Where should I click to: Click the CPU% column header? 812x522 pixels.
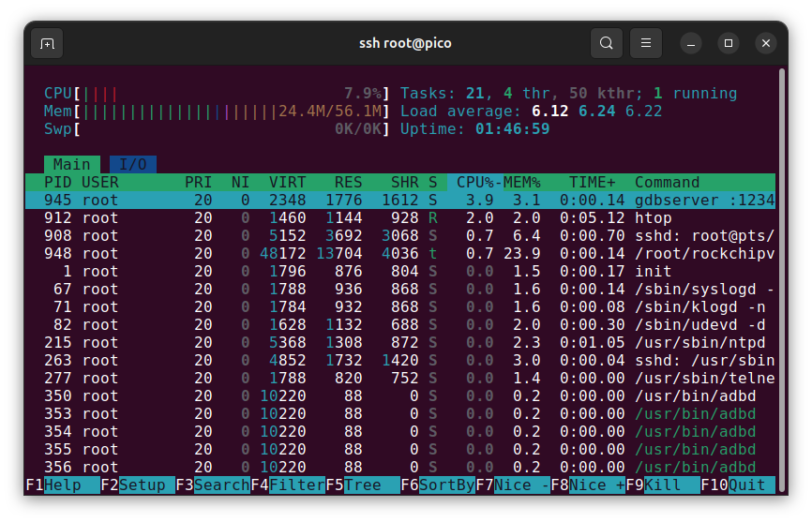point(474,182)
